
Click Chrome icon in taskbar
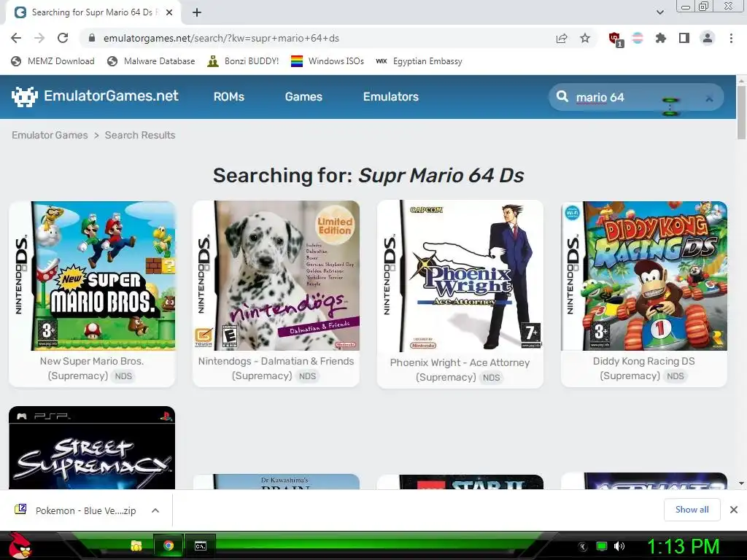click(169, 545)
